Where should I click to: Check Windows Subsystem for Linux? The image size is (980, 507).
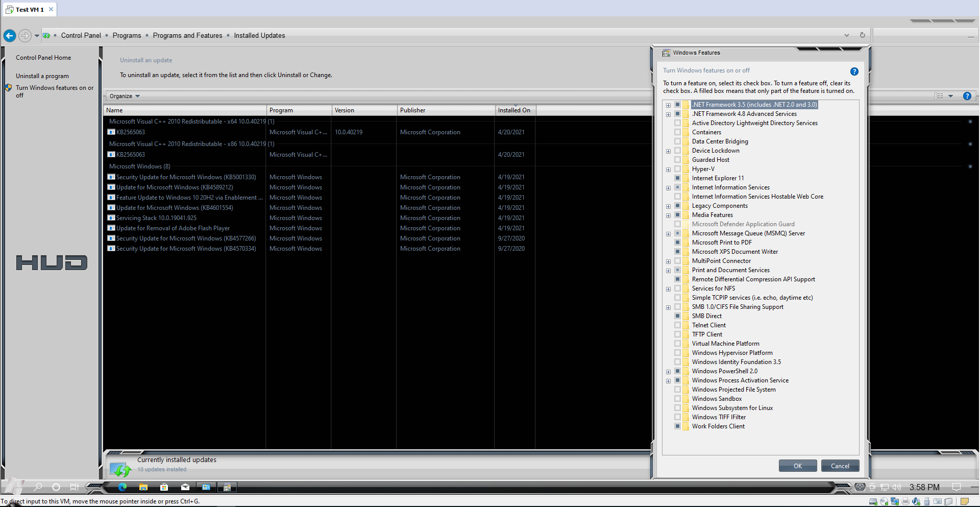coord(678,408)
